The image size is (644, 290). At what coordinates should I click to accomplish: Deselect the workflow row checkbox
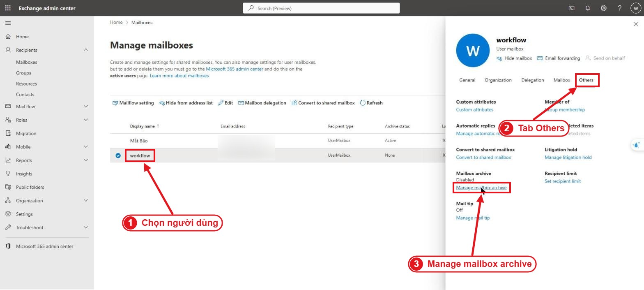[118, 155]
